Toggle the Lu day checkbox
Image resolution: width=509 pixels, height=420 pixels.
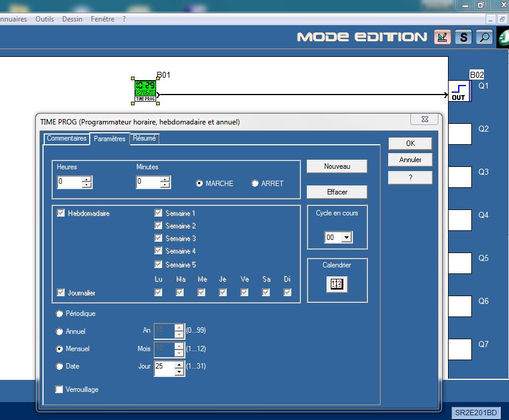tap(159, 293)
